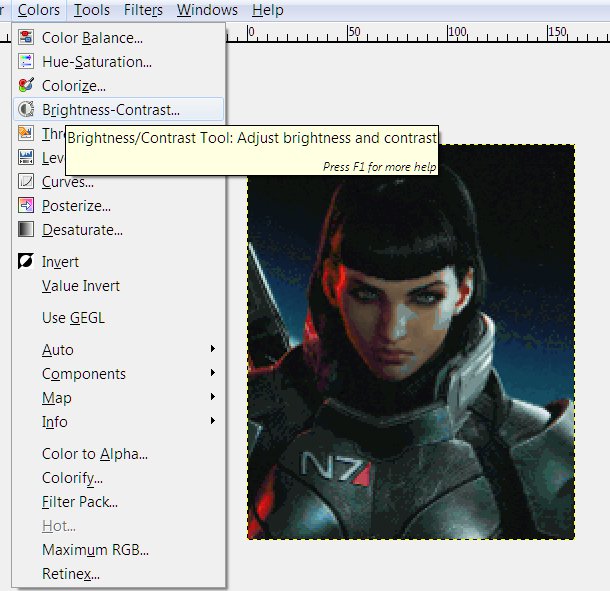Select the Colorize tool icon
This screenshot has width=610, height=591.
pos(26,86)
